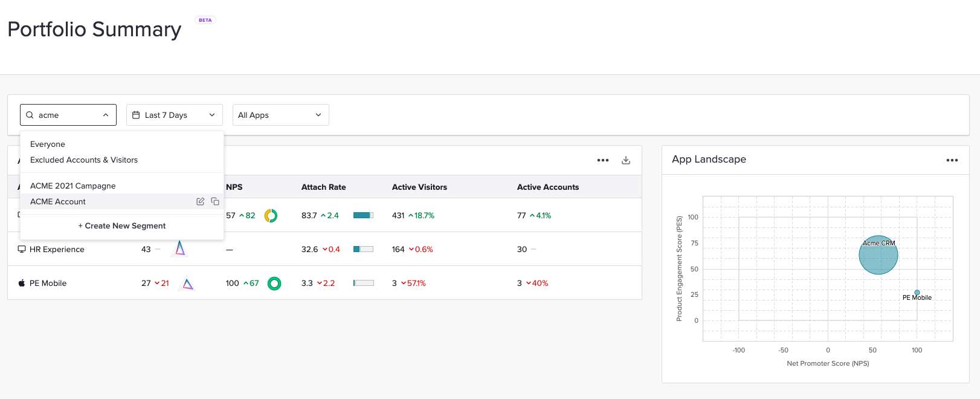Duplicate the ACME Account segment
The image size is (980, 399).
point(215,201)
